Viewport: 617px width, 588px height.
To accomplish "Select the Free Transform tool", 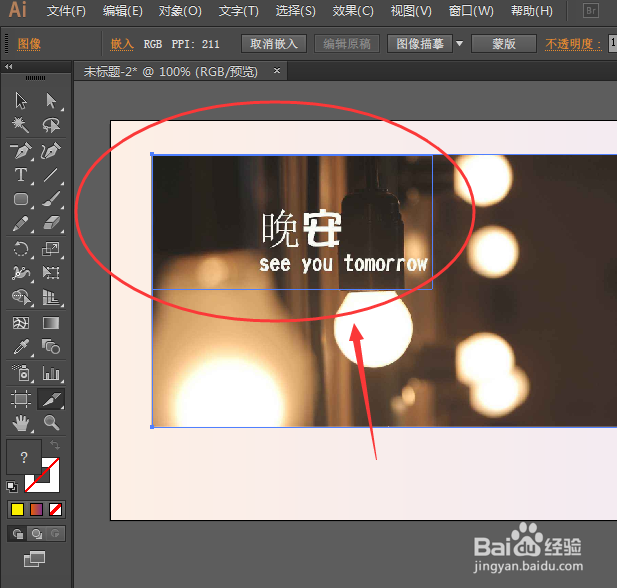I will tap(51, 273).
